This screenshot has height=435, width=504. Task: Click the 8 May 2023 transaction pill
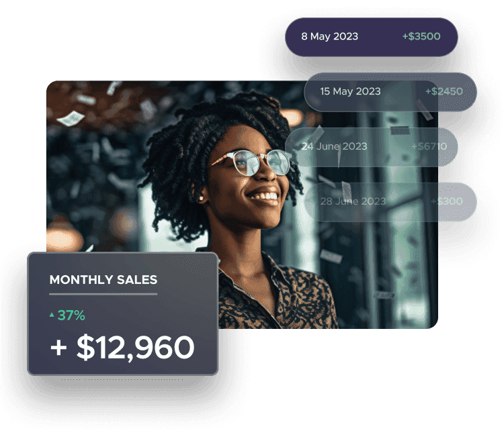click(x=371, y=37)
